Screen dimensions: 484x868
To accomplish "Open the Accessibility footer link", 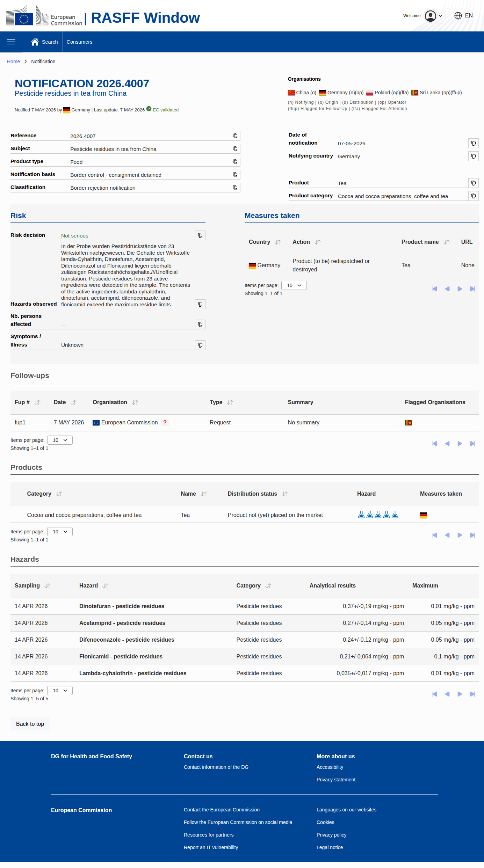I will [330, 767].
